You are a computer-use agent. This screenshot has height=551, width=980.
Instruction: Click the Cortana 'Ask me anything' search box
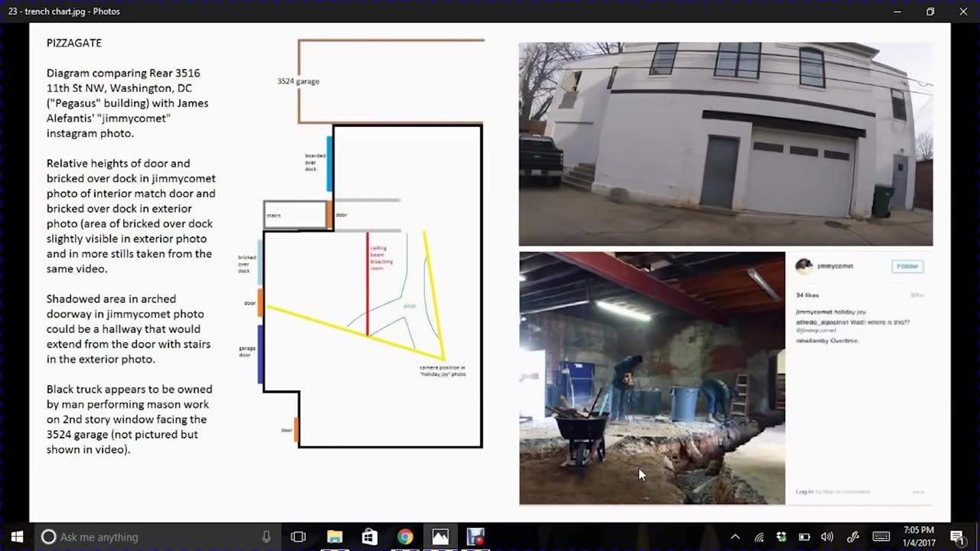point(157,536)
